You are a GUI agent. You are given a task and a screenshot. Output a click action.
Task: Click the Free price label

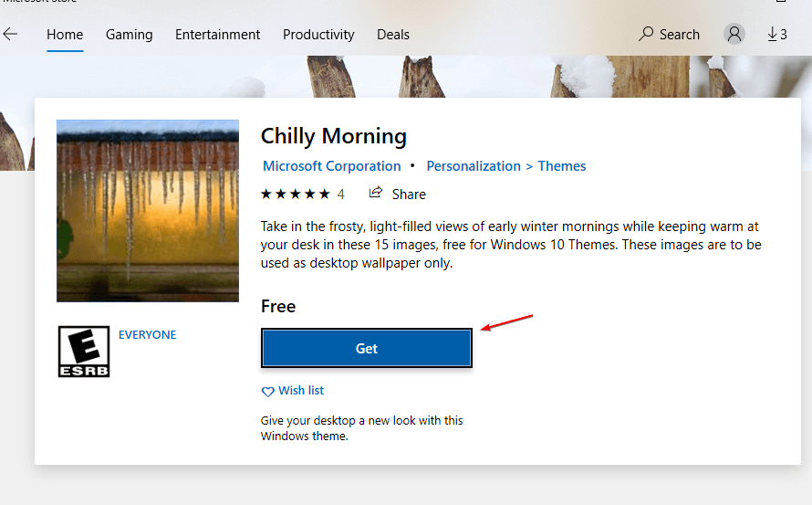tap(278, 307)
